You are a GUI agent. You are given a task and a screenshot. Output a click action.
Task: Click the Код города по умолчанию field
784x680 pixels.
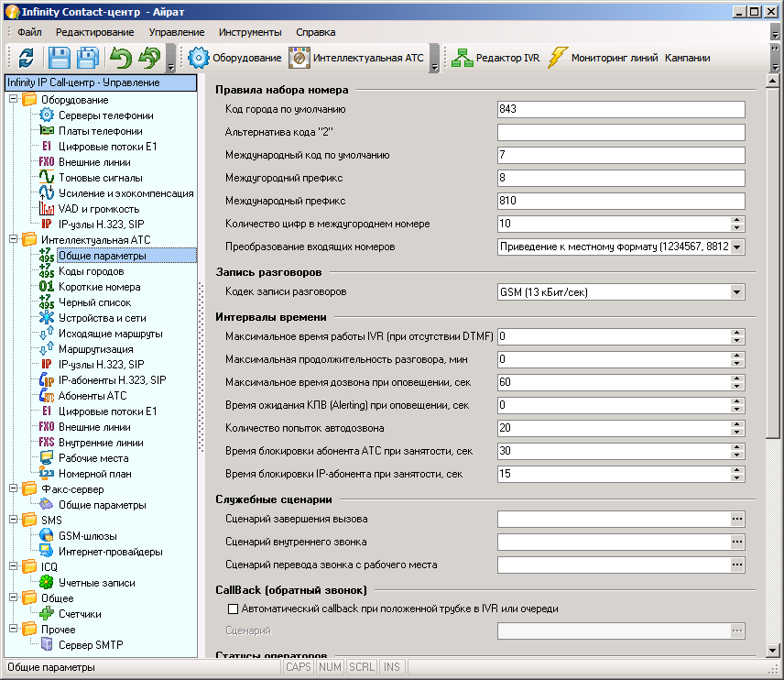[x=621, y=109]
